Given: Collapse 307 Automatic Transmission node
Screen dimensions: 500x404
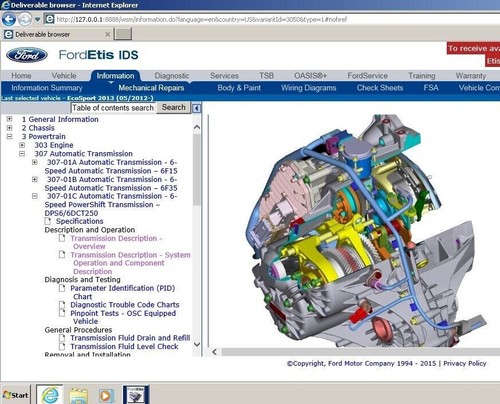Looking at the screenshot, I should (22, 154).
